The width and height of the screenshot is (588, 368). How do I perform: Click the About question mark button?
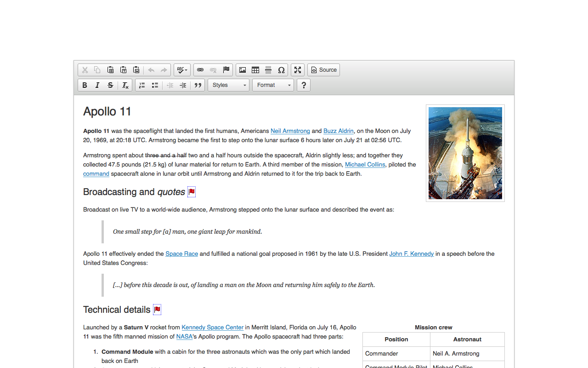coord(304,85)
